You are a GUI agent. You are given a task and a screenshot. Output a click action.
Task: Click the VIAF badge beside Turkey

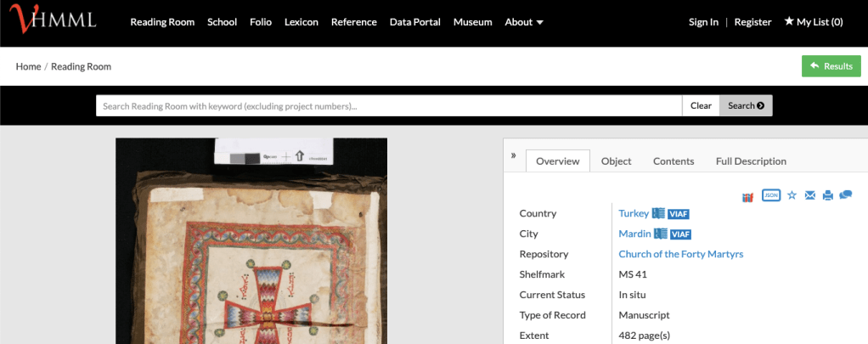(679, 214)
